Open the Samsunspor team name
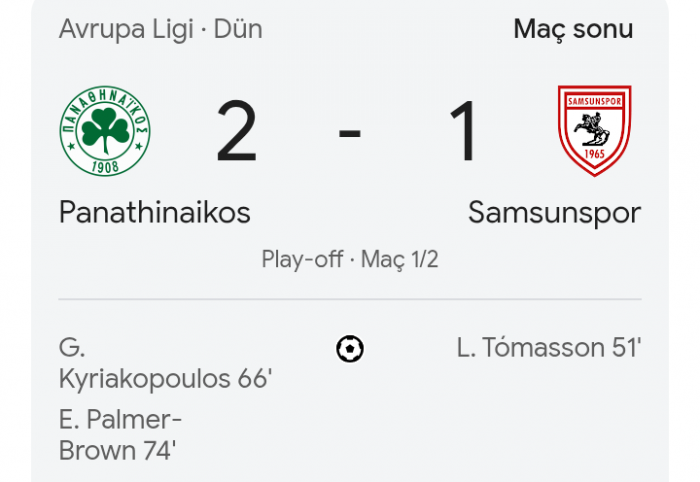Viewport: 700px width, 482px height. click(554, 212)
